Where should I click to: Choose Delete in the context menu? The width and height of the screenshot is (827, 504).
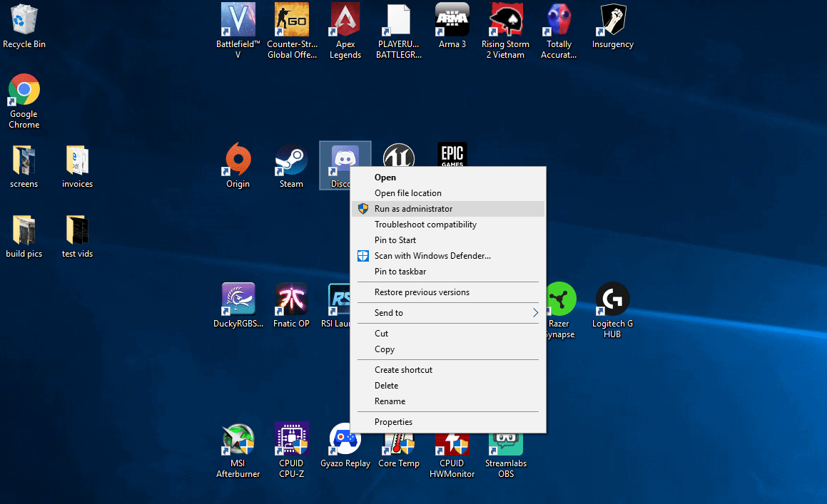point(448,386)
